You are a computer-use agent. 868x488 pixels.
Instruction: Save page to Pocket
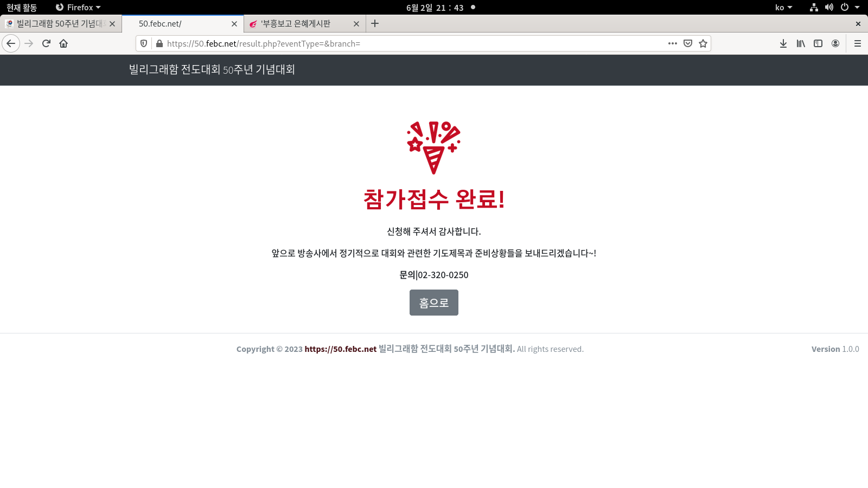point(688,43)
